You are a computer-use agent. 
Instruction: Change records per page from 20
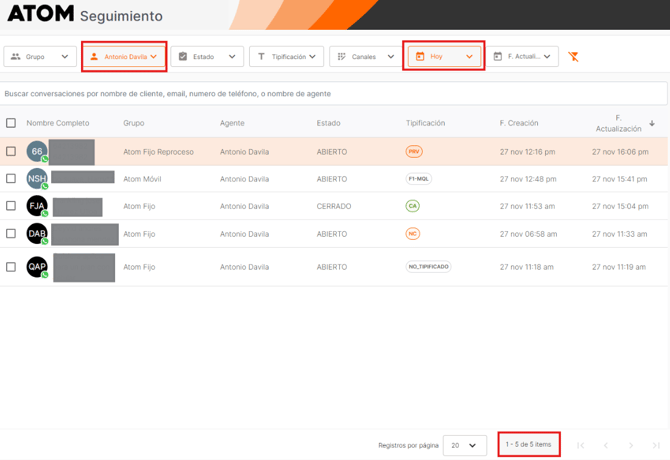(464, 445)
